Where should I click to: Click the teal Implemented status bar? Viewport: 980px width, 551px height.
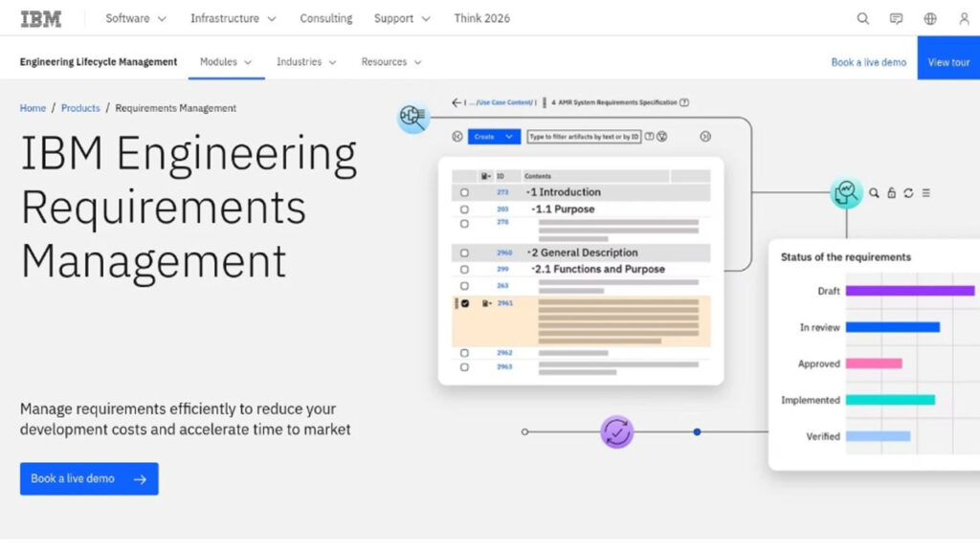point(890,400)
